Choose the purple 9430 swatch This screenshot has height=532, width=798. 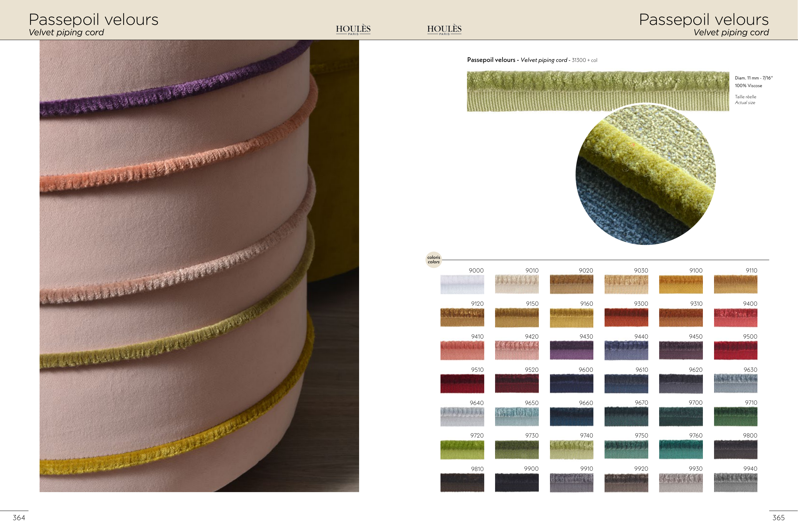571,350
